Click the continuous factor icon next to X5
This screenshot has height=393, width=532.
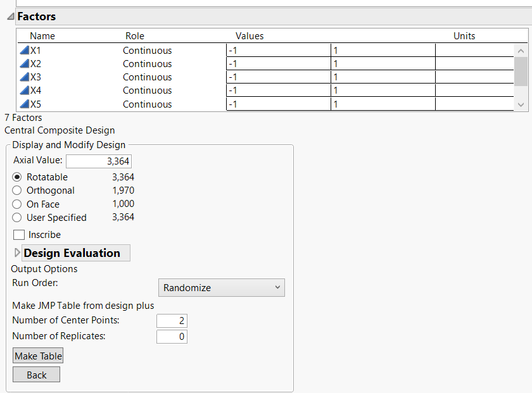coord(25,104)
